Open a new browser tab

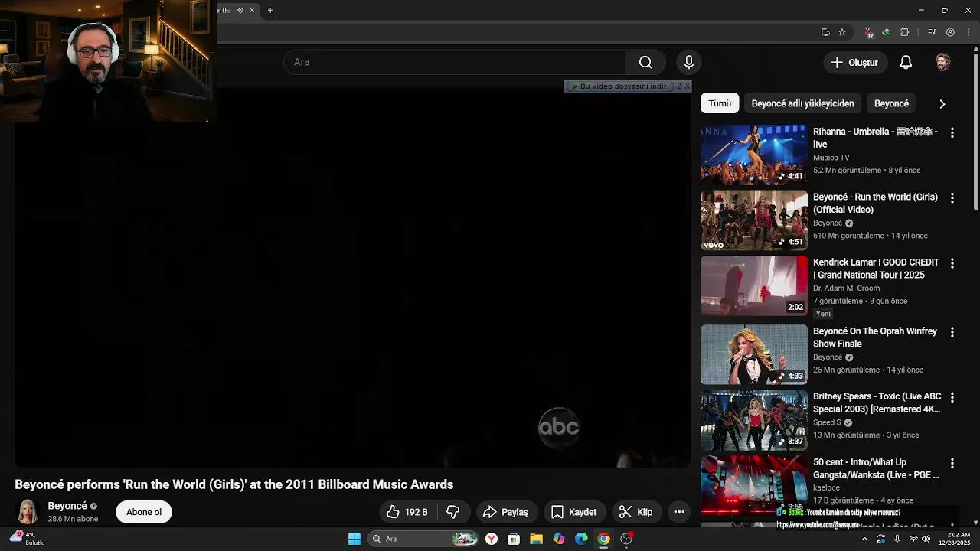pos(270,10)
